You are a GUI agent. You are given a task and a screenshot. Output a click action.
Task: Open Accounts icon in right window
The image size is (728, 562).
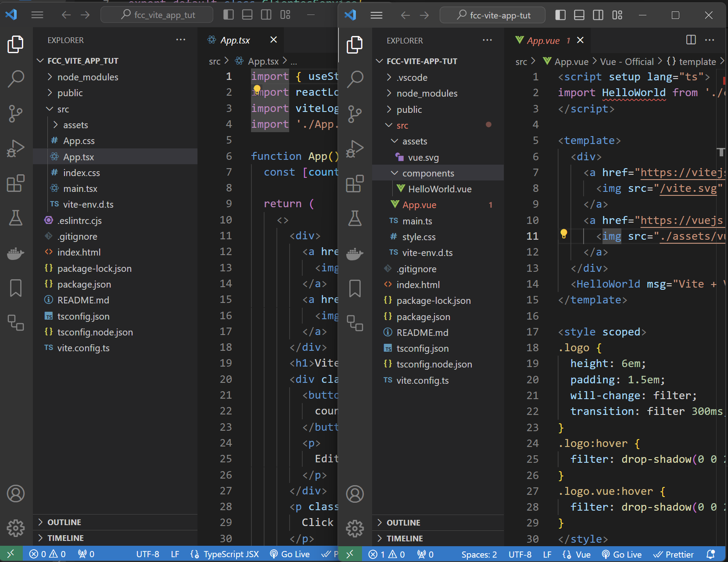coord(355,494)
